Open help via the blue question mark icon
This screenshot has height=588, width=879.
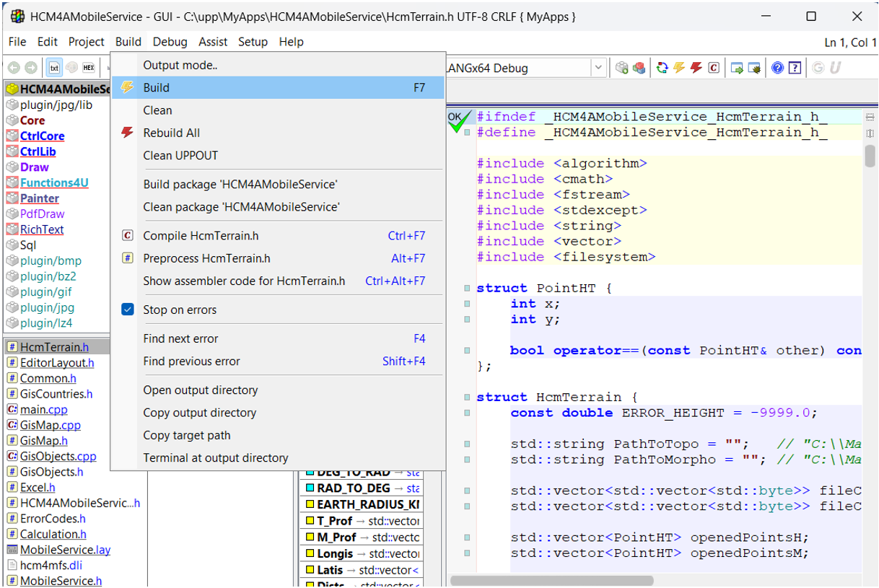(777, 66)
